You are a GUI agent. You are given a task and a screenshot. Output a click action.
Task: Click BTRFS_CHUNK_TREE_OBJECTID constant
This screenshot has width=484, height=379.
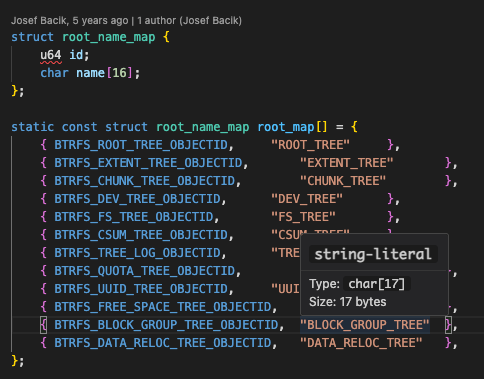(x=145, y=181)
